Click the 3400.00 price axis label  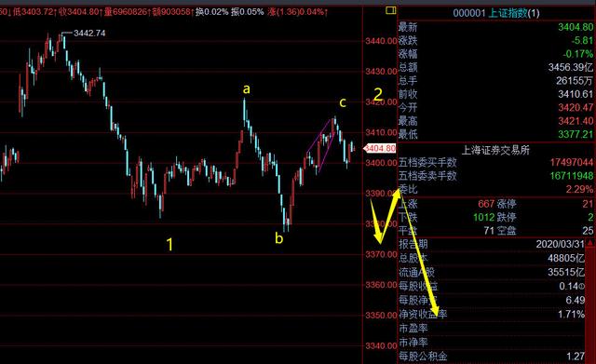381,163
